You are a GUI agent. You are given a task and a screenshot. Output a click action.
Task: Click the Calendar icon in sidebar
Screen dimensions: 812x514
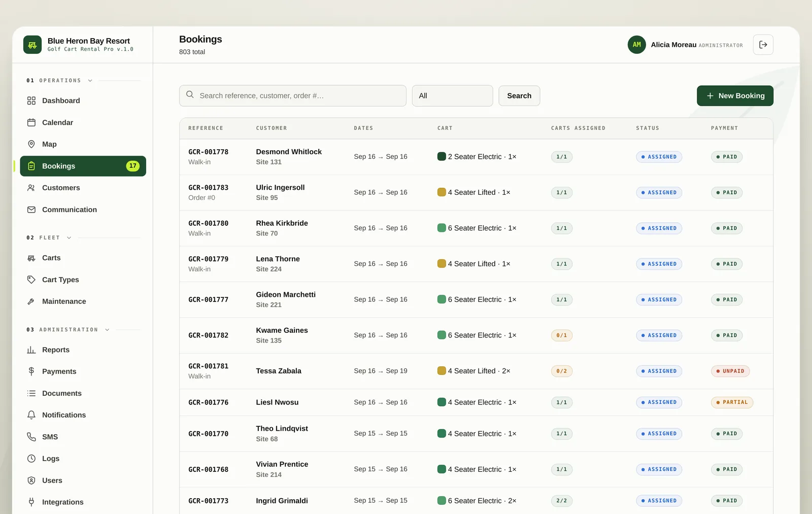click(31, 122)
